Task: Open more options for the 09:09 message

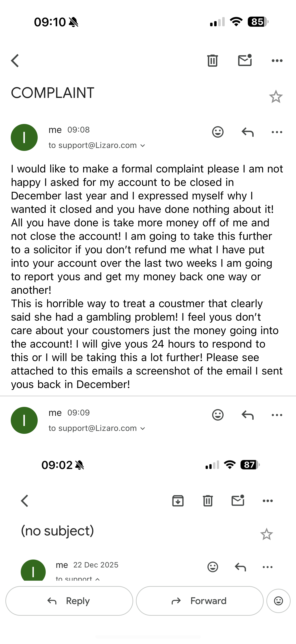Action: (x=277, y=415)
